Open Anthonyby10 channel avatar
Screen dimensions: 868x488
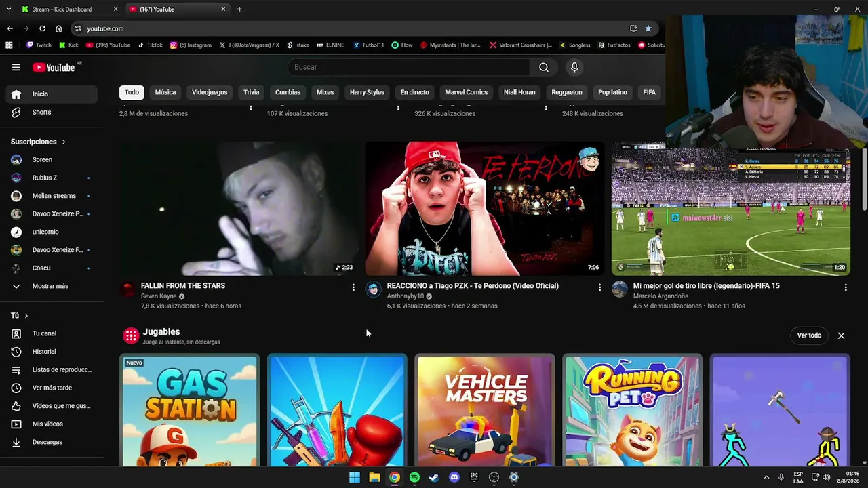(x=374, y=290)
